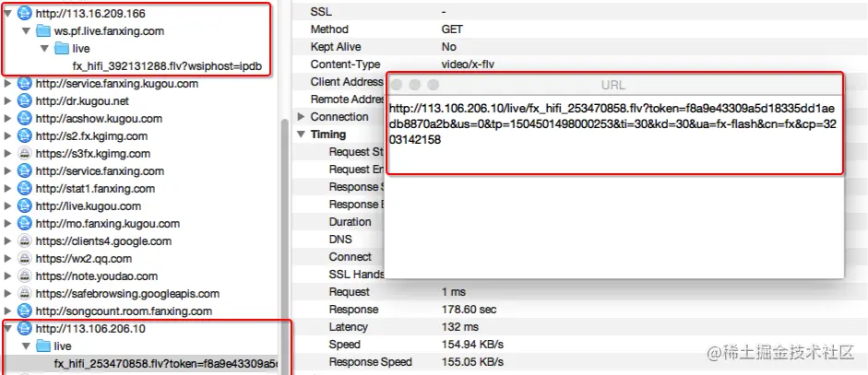Click the lock icon for safebrowsing.googleapis.com

24,294
